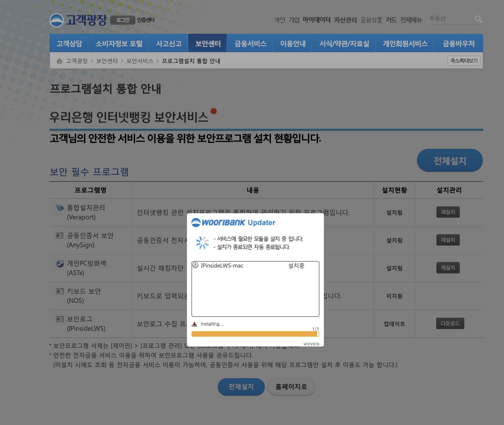Open the 금융서비스 navigation tab
Screen dimensions: 504x425
click(x=250, y=43)
